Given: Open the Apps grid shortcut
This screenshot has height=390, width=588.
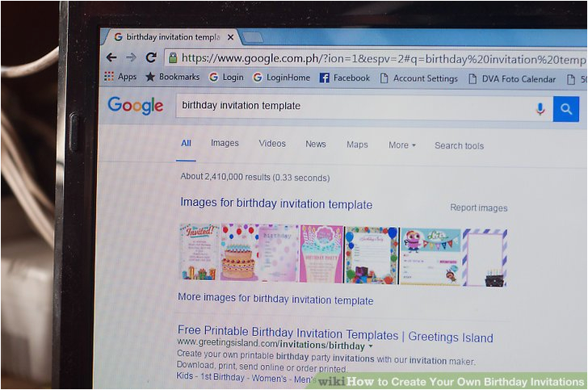Looking at the screenshot, I should click(x=120, y=77).
